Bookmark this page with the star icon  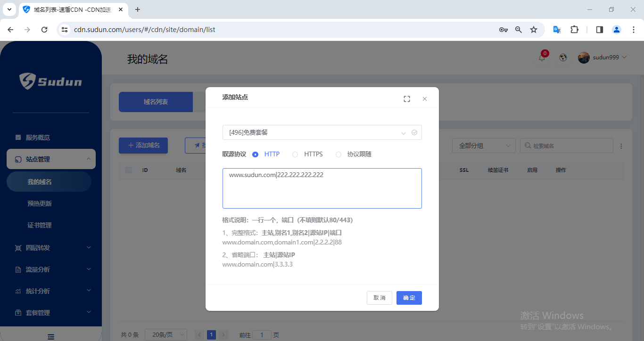(x=534, y=30)
